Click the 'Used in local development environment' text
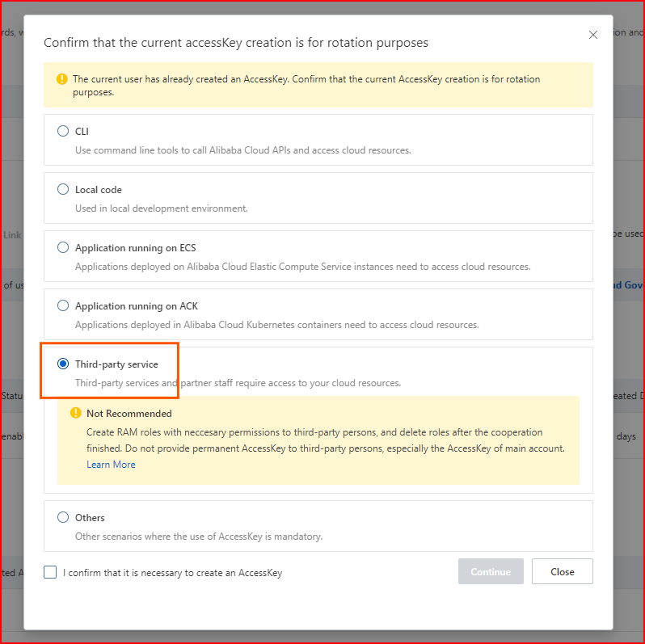Screen dimensions: 645x644 (x=161, y=208)
